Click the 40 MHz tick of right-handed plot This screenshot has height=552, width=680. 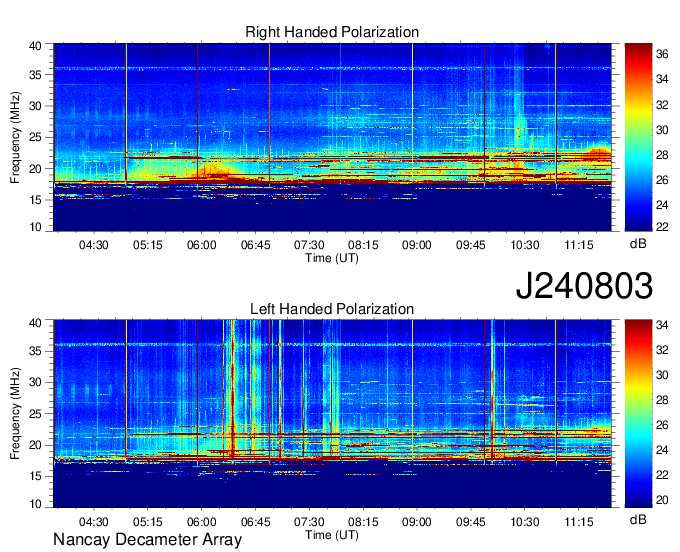(x=35, y=46)
